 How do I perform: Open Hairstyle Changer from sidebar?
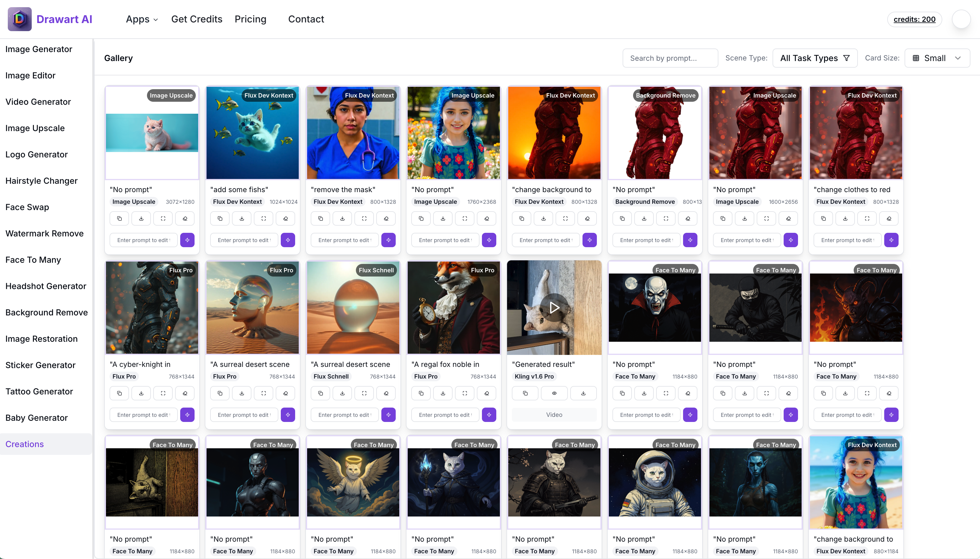tap(42, 181)
